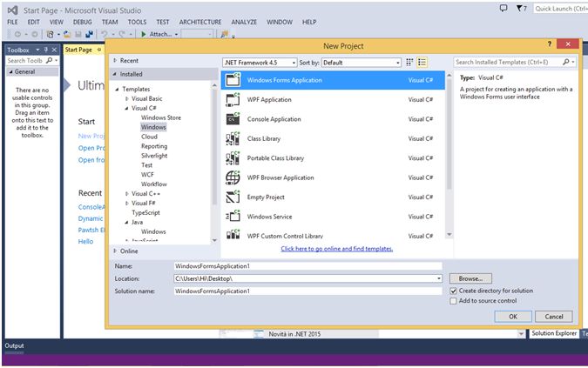
Task: Click the Cancel button
Action: pyautogui.click(x=554, y=317)
